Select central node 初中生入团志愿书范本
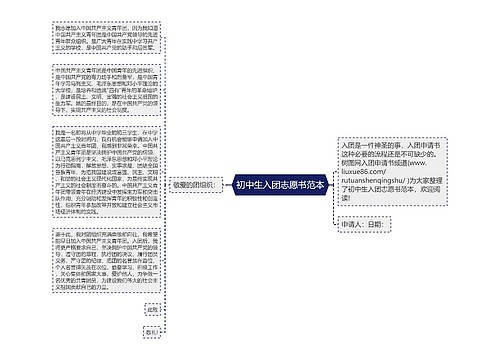The width and height of the screenshot is (500, 360). pyautogui.click(x=280, y=185)
